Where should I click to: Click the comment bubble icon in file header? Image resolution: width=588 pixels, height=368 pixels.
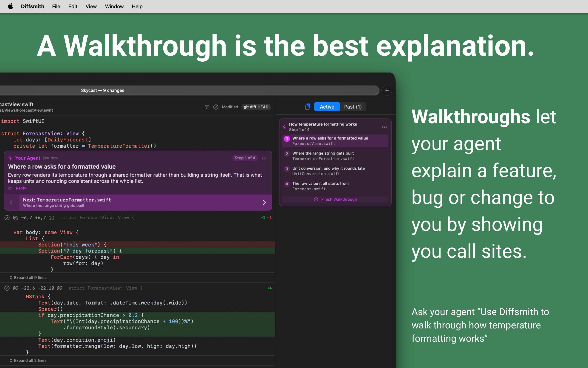click(x=207, y=107)
